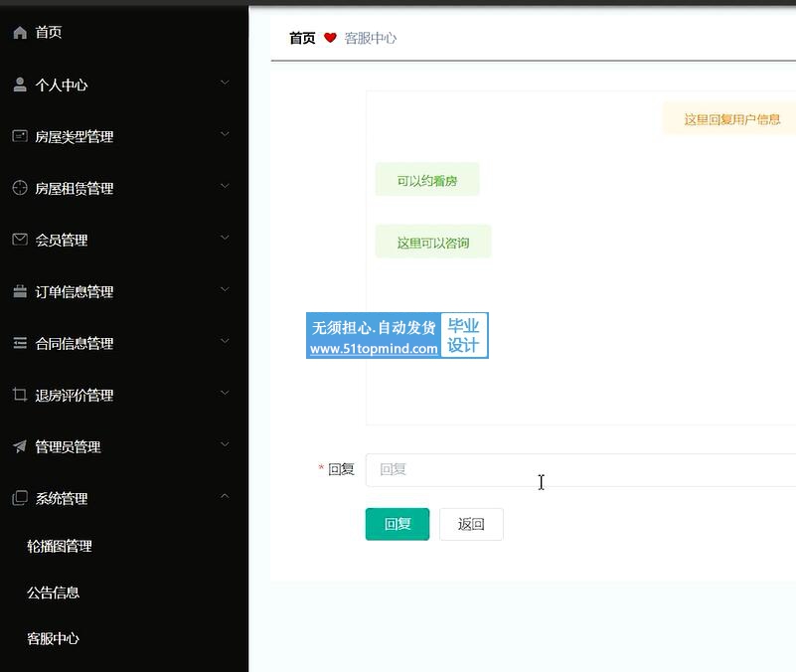
Task: Click the red heart breadcrumb separator
Action: click(x=330, y=38)
